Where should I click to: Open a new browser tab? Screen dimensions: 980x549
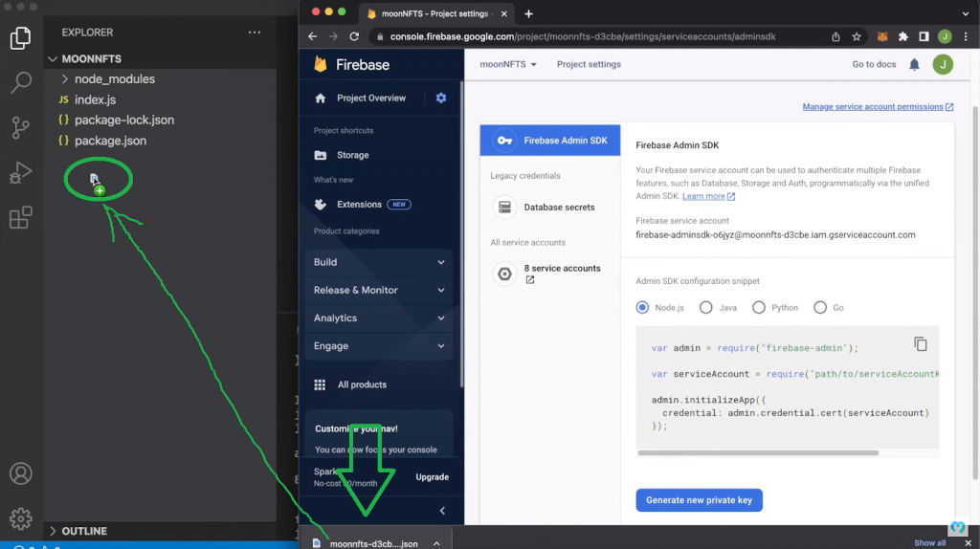tap(528, 13)
